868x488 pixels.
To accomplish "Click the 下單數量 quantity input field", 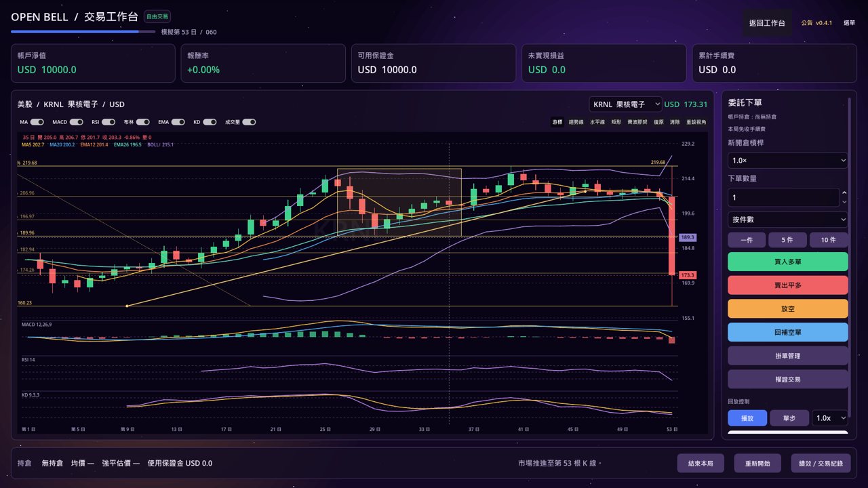I will [x=784, y=197].
